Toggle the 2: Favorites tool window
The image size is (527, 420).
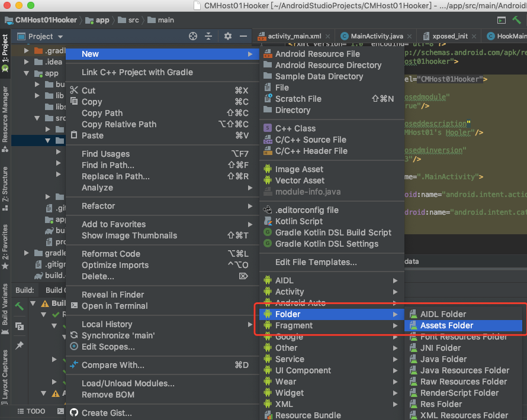tap(5, 247)
